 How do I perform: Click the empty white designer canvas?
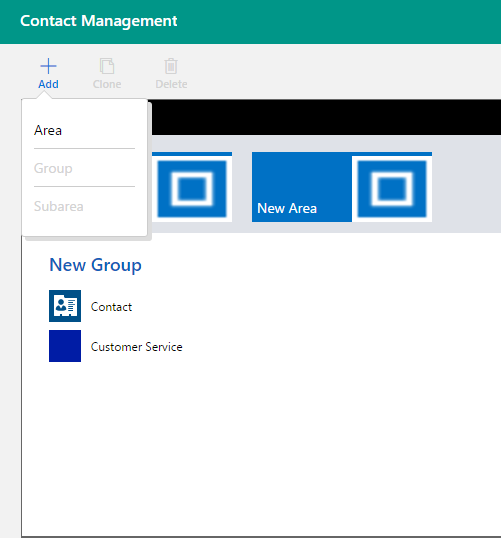click(x=261, y=446)
